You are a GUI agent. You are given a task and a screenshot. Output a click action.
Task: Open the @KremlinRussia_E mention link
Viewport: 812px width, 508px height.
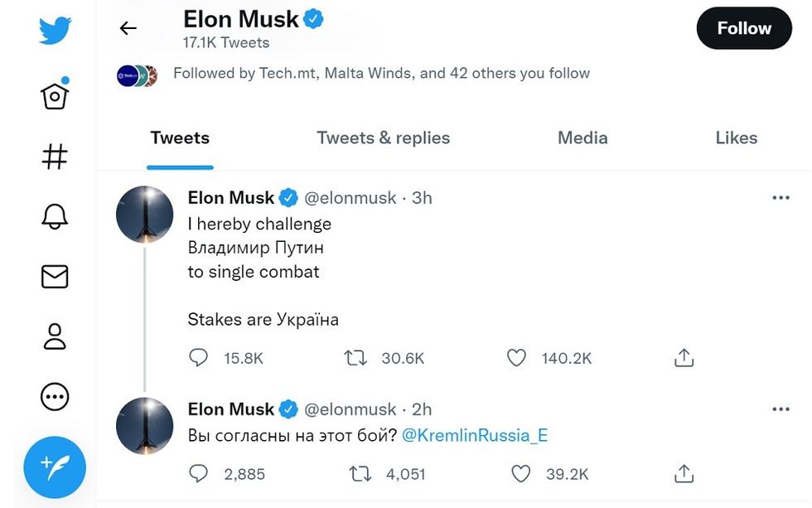click(x=473, y=434)
